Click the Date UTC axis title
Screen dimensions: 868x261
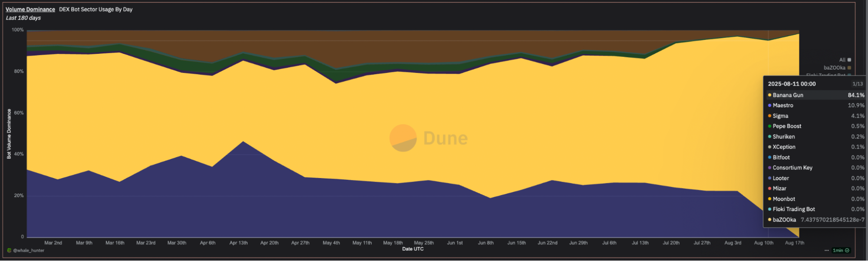tap(413, 249)
